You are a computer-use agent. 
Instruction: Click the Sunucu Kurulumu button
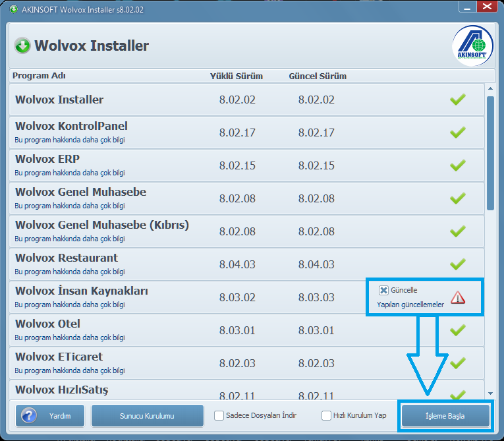[147, 415]
